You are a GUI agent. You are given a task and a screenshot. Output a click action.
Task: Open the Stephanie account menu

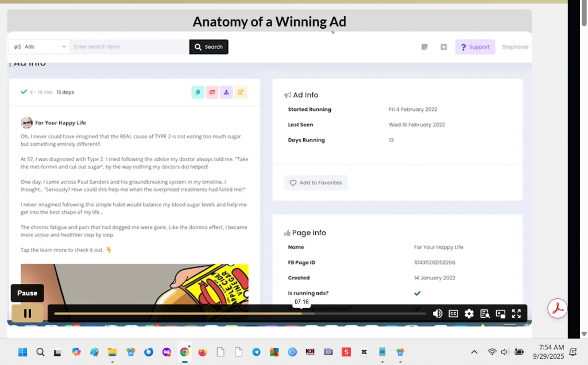(x=514, y=47)
